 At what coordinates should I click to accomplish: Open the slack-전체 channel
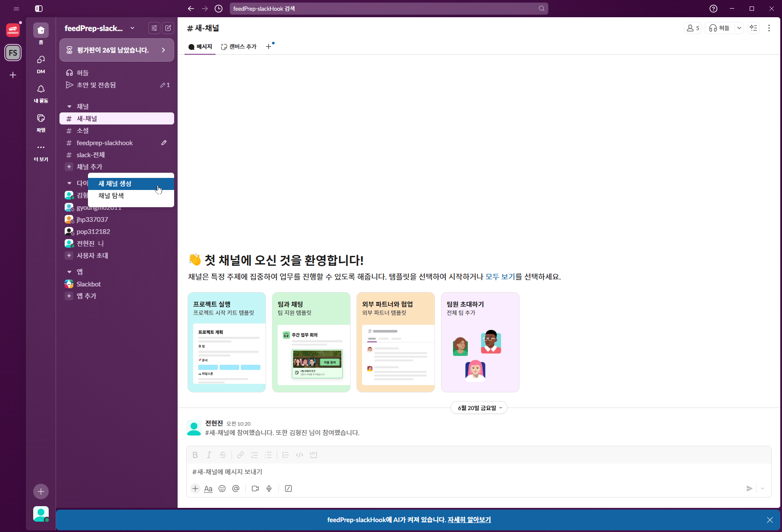click(x=117, y=155)
